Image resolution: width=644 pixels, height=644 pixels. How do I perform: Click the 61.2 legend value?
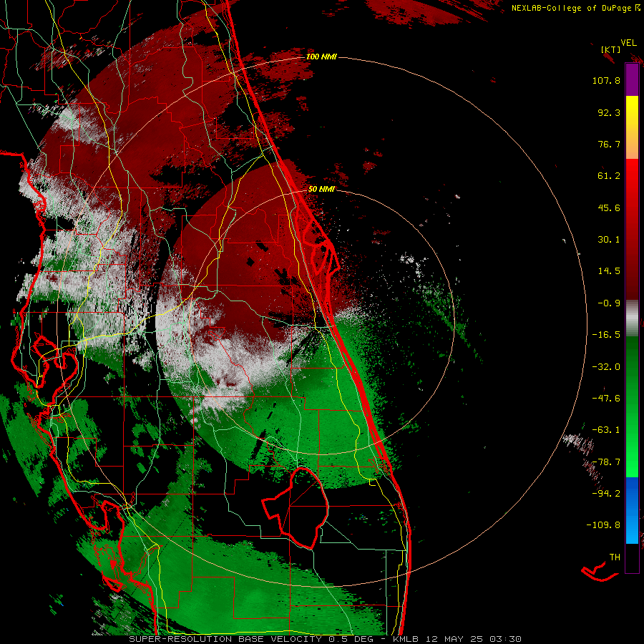tap(609, 176)
